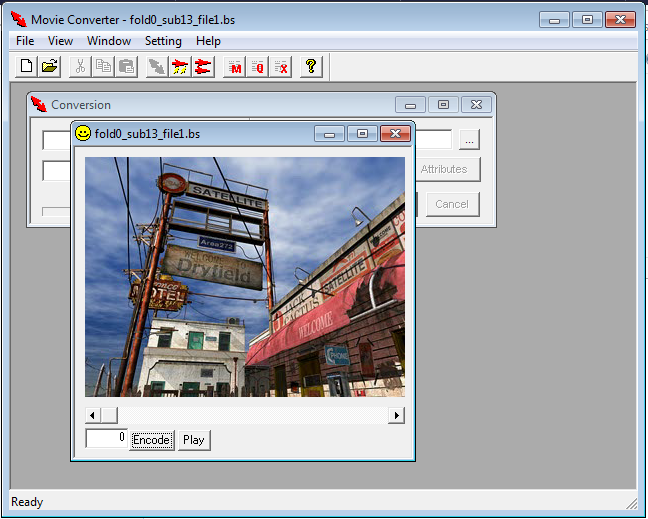The image size is (648, 519).
Task: Click the red Q toolbar icon
Action: click(258, 67)
